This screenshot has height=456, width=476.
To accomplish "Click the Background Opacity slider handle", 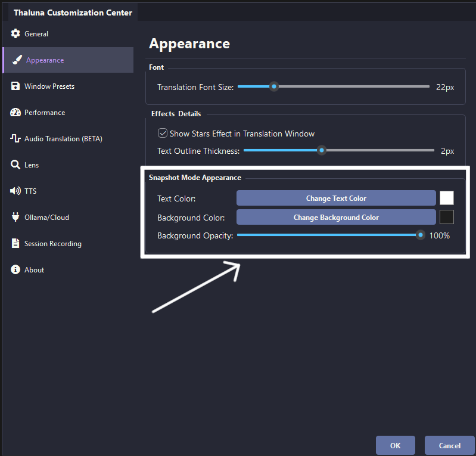I will (421, 235).
